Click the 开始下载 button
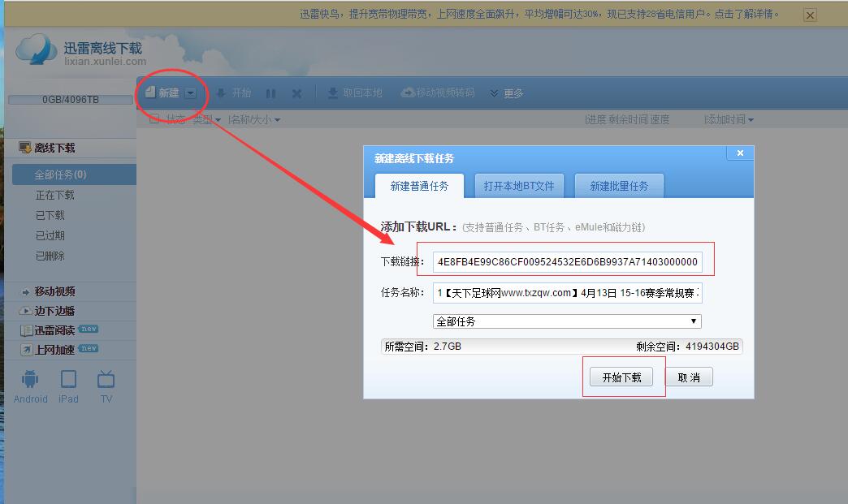This screenshot has width=848, height=504. point(621,377)
